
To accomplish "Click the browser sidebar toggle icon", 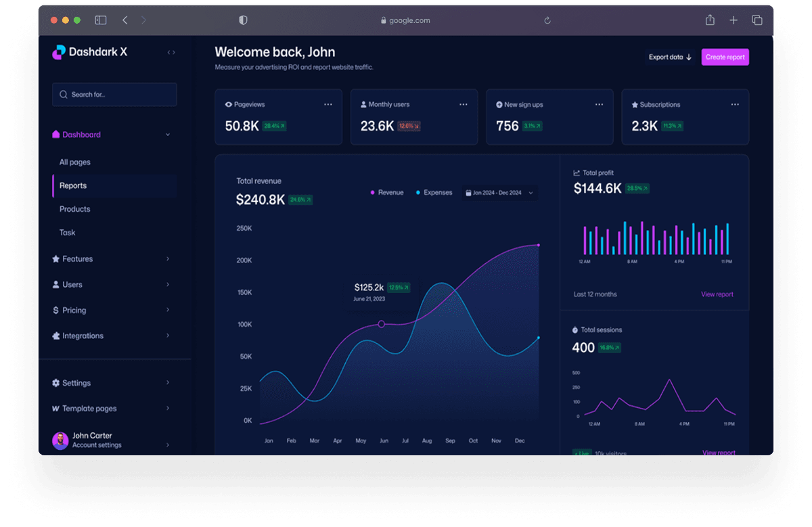I will 101,20.
